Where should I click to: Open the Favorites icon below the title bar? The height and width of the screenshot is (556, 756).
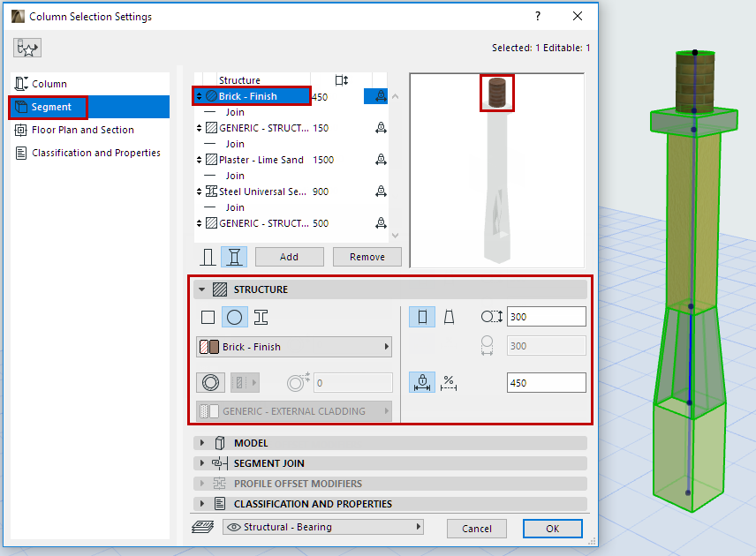27,49
